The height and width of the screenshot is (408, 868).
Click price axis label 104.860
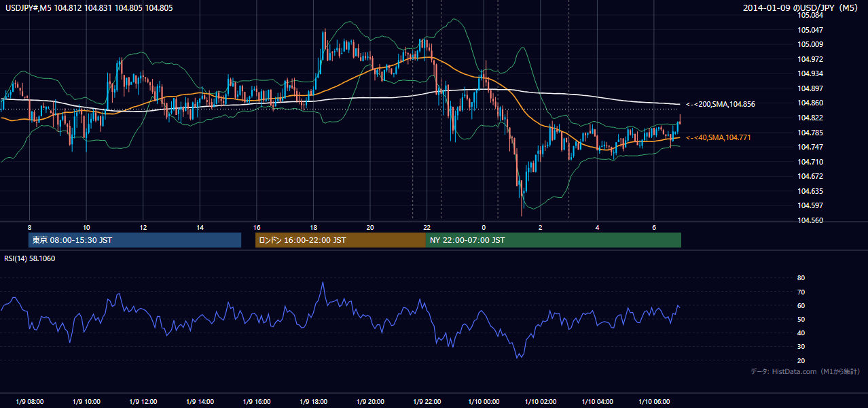click(x=810, y=103)
